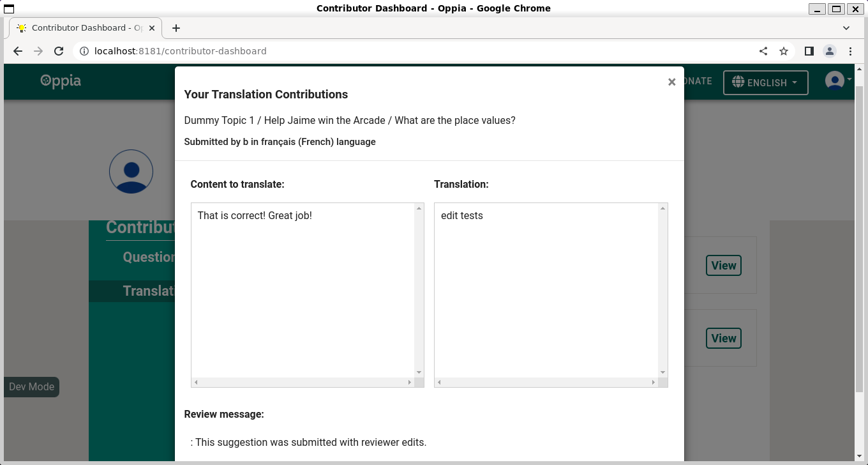Screen dimensions: 868x465
Task: Close the Your Translation Contributions dialog
Action: coord(671,82)
